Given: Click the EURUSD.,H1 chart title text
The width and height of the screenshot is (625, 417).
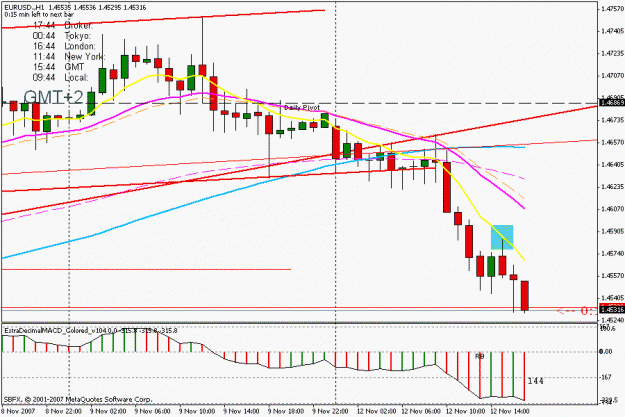Looking at the screenshot, I should (75, 8).
